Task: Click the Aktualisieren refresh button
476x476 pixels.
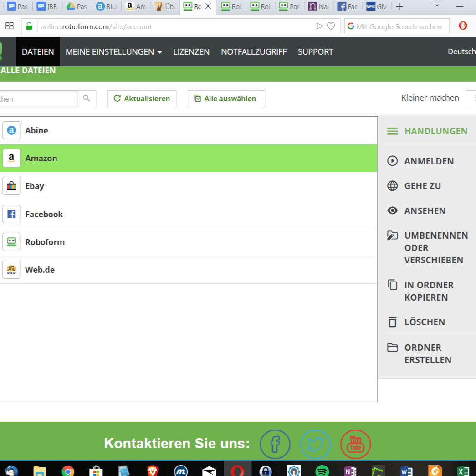Action: pos(142,99)
